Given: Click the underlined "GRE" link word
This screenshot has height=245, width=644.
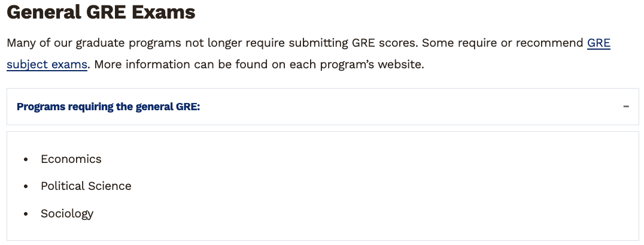Looking at the screenshot, I should [x=599, y=43].
